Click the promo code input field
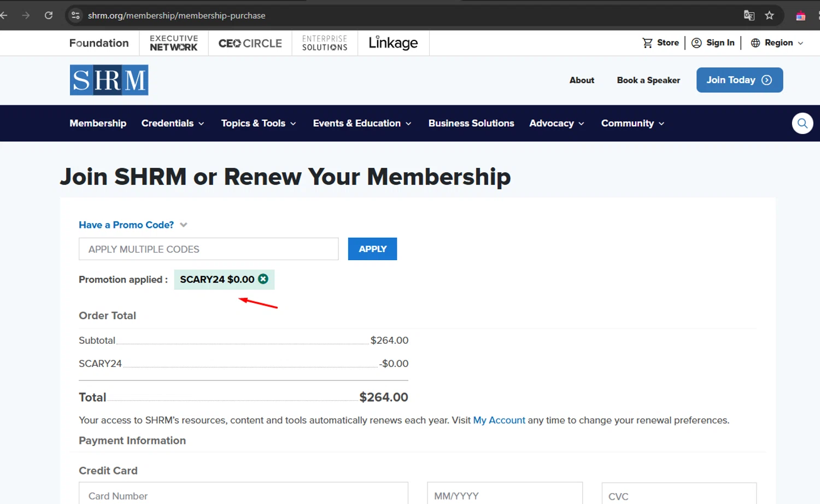The width and height of the screenshot is (820, 504). [x=209, y=249]
